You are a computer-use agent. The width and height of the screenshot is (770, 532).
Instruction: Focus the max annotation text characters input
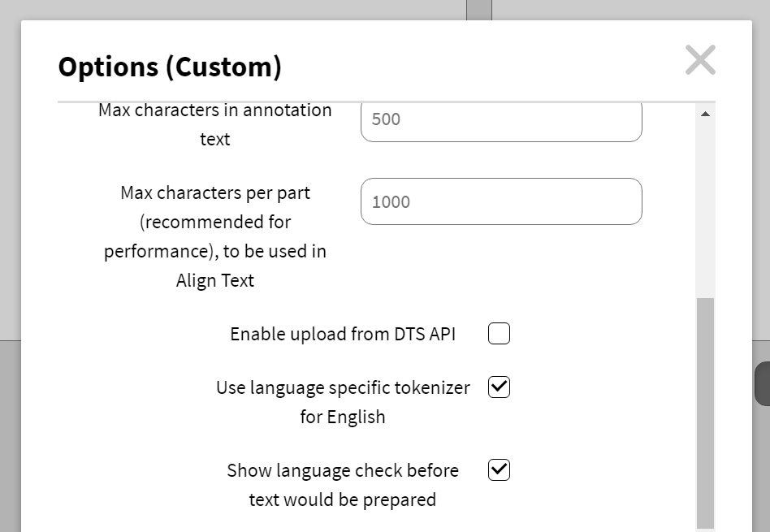[x=501, y=119]
